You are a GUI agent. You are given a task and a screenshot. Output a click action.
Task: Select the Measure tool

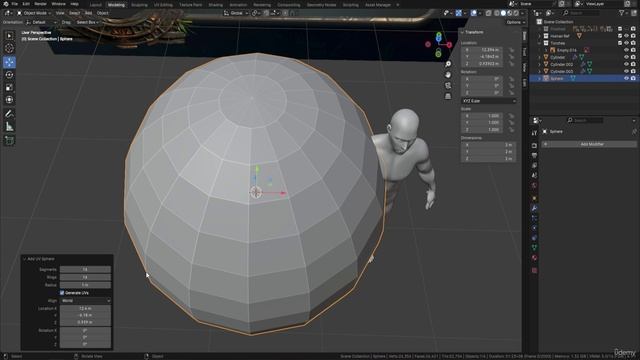pos(9,127)
